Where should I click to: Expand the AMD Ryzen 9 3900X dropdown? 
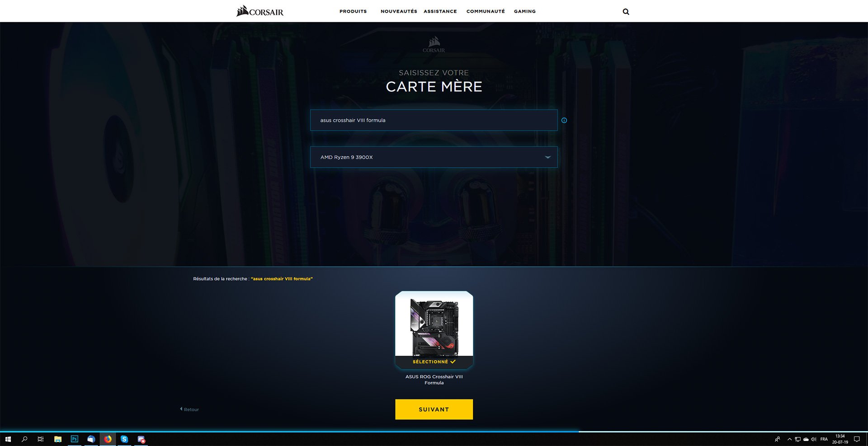[547, 157]
